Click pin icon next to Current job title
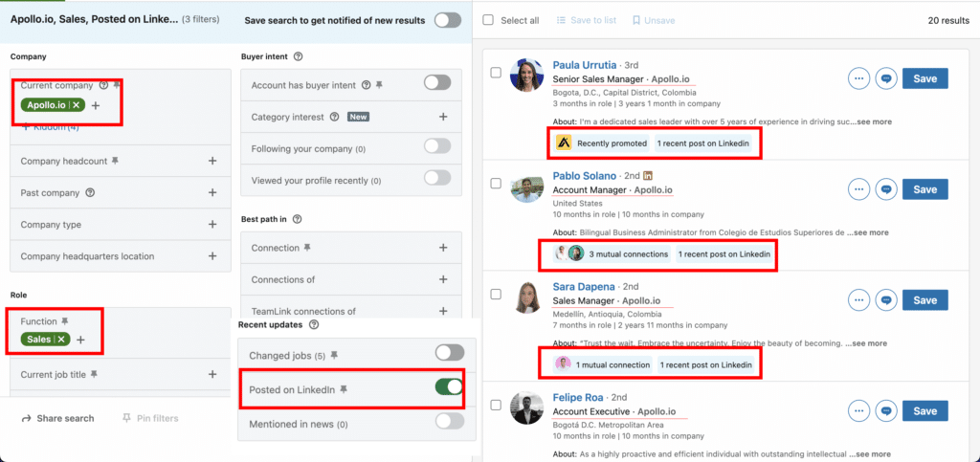Screen dimensions: 980x462 click(x=95, y=375)
